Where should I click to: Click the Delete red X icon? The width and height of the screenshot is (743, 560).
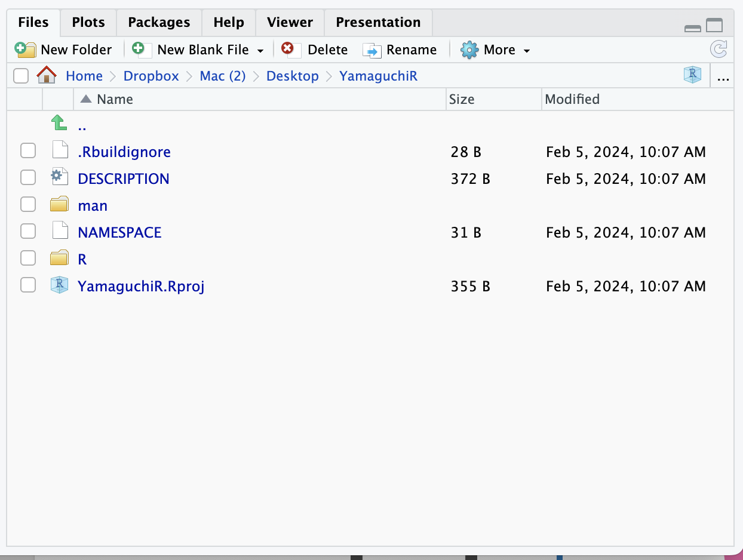coord(288,49)
